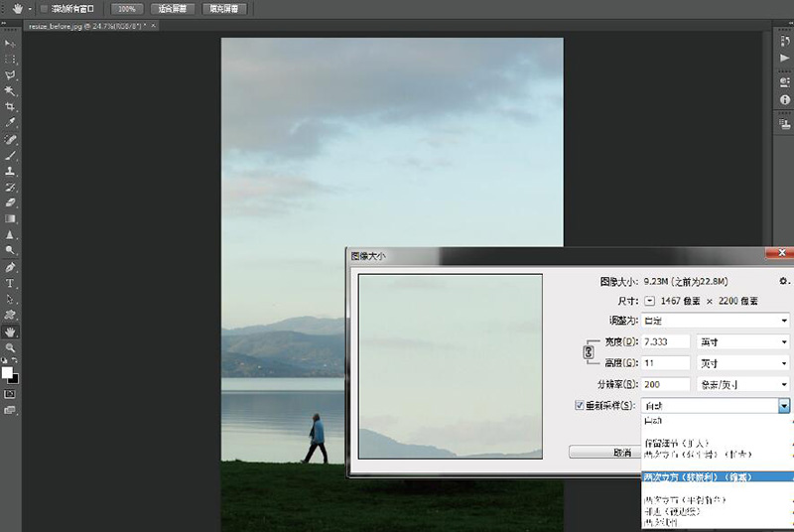The height and width of the screenshot is (532, 794).
Task: Open the 尺寸 unit toggle arrow
Action: (x=649, y=301)
